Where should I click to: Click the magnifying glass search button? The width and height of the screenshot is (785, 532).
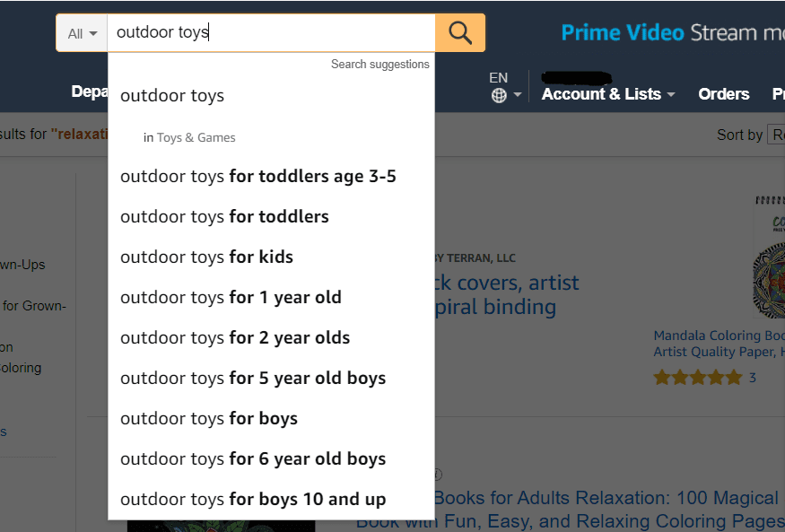click(460, 33)
